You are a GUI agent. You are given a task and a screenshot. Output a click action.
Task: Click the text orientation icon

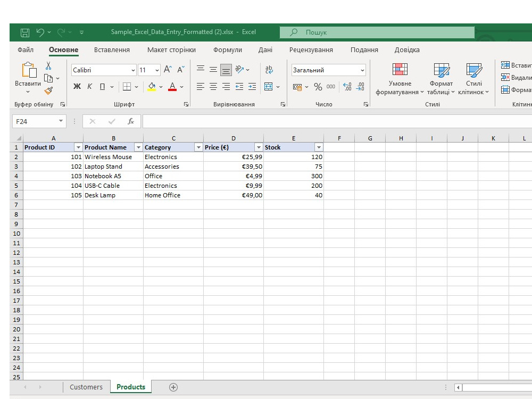(x=239, y=69)
